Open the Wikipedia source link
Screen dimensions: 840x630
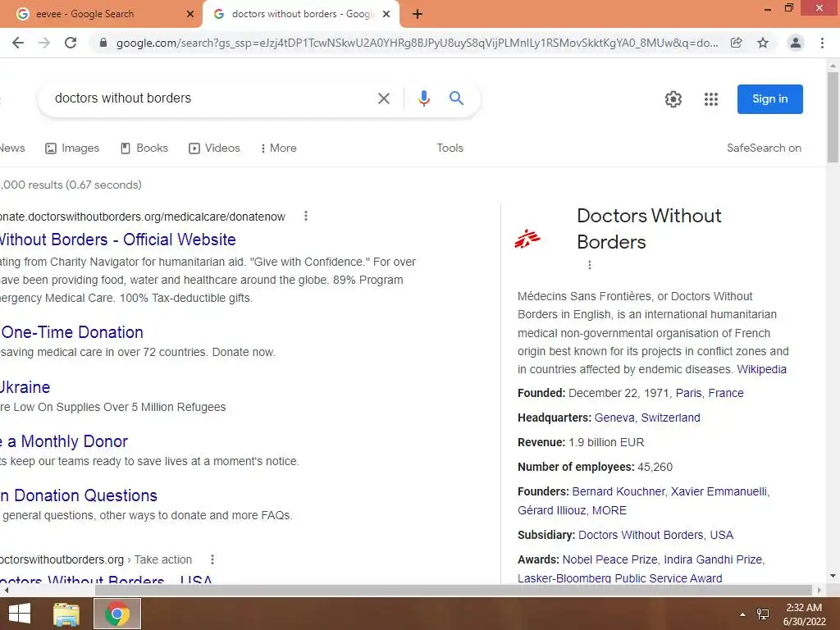(x=762, y=369)
